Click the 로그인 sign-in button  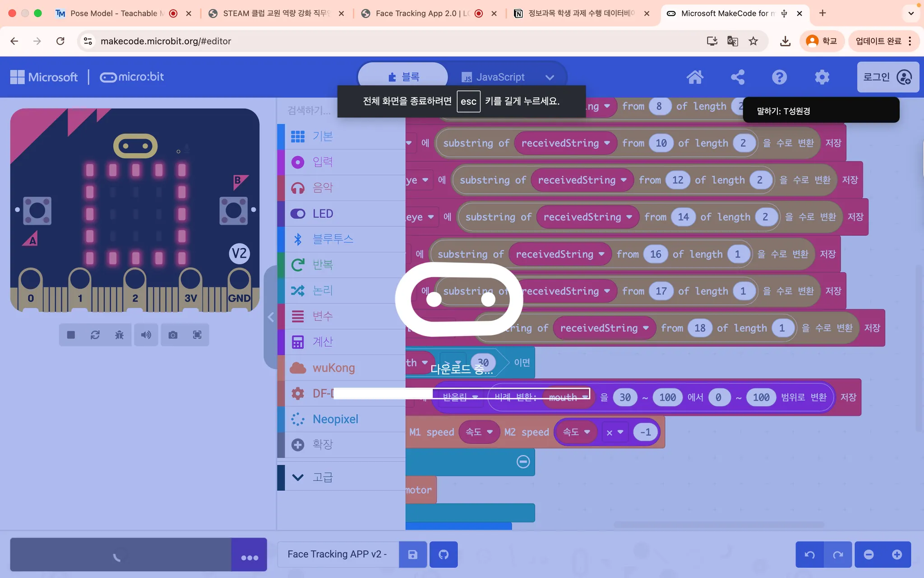[887, 77]
